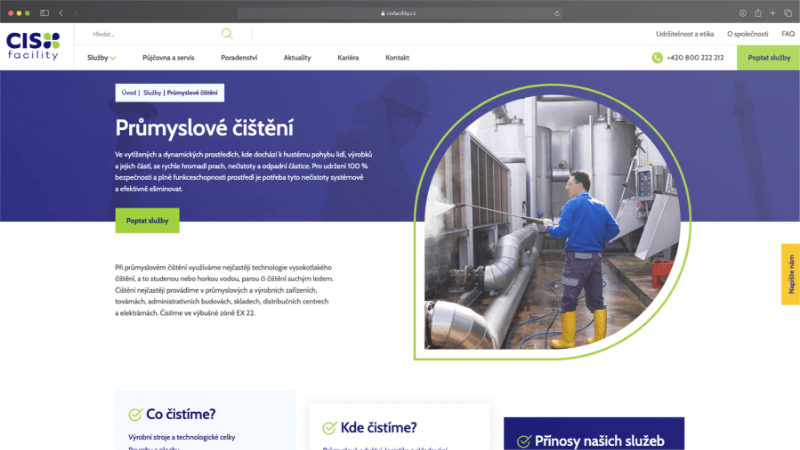The height and width of the screenshot is (450, 800).
Task: Expand the Služby dropdown menu
Action: click(101, 58)
